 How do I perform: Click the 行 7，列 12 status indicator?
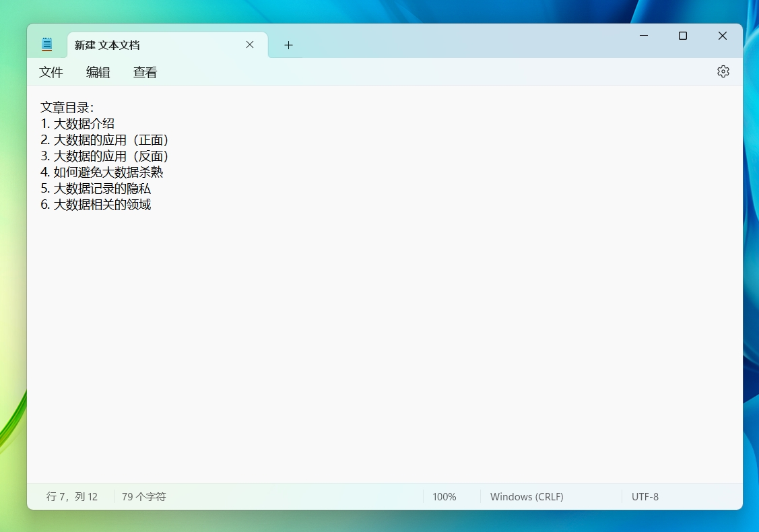(x=71, y=497)
